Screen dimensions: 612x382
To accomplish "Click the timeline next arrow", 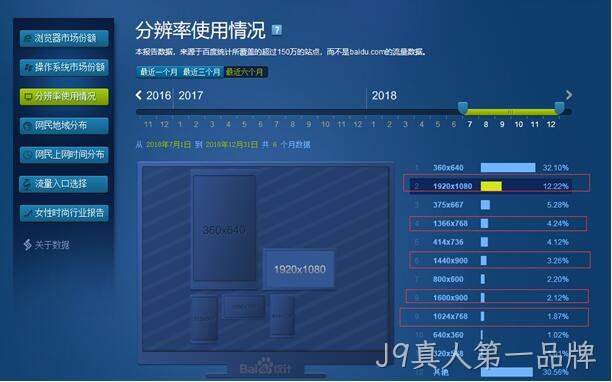I will pyautogui.click(x=569, y=95).
